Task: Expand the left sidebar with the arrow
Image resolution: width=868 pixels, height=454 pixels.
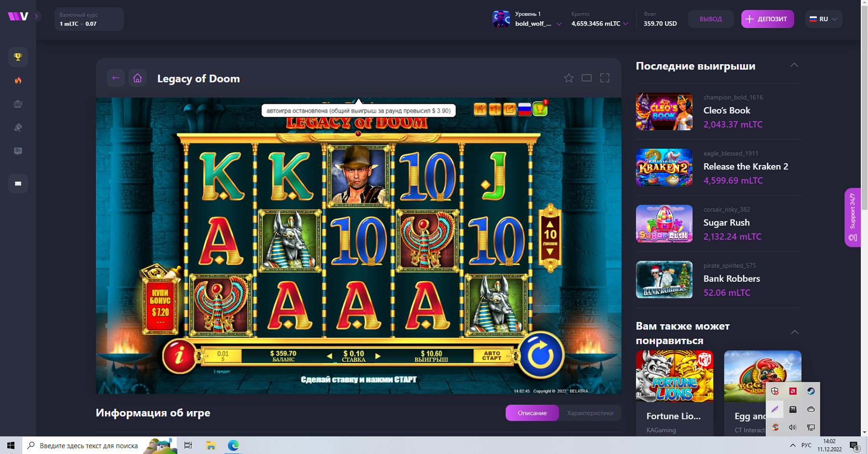Action: point(36,16)
